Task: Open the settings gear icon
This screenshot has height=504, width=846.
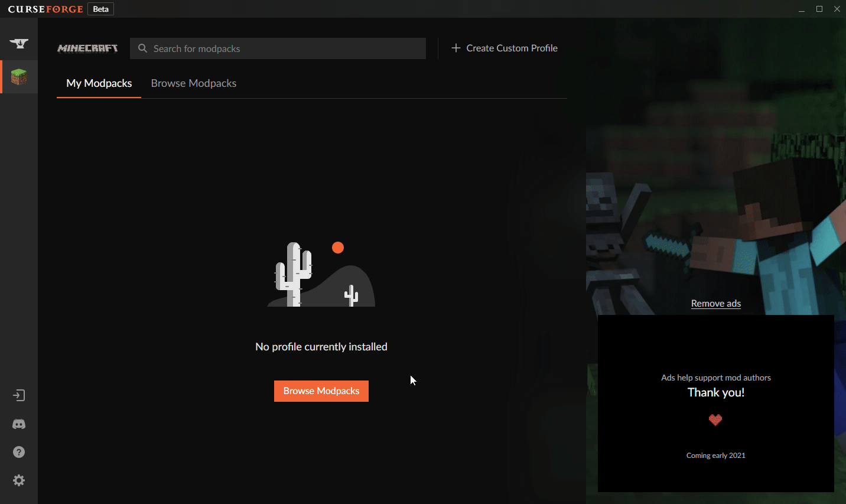Action: click(x=19, y=480)
